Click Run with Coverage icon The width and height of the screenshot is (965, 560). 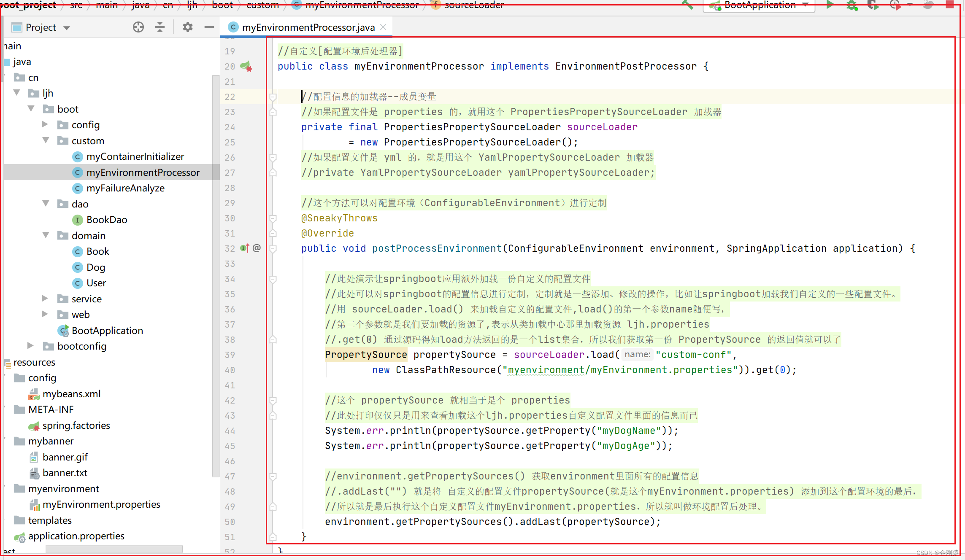[873, 5]
